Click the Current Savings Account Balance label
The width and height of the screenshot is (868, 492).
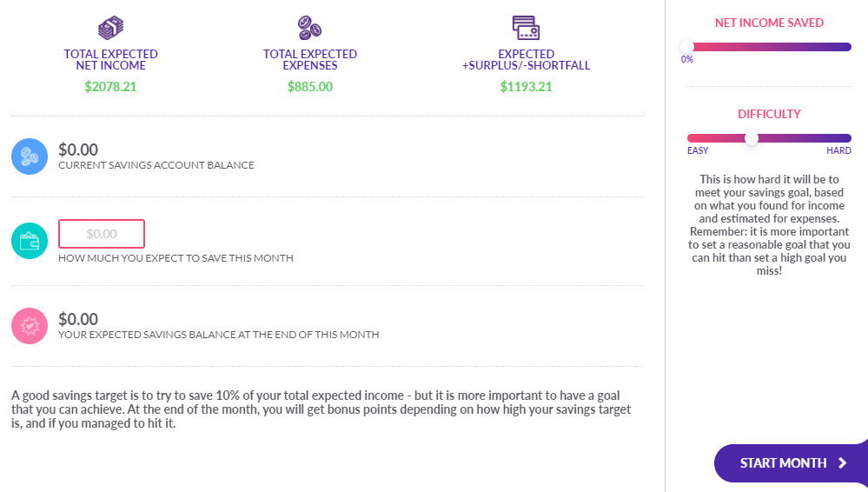pyautogui.click(x=156, y=165)
